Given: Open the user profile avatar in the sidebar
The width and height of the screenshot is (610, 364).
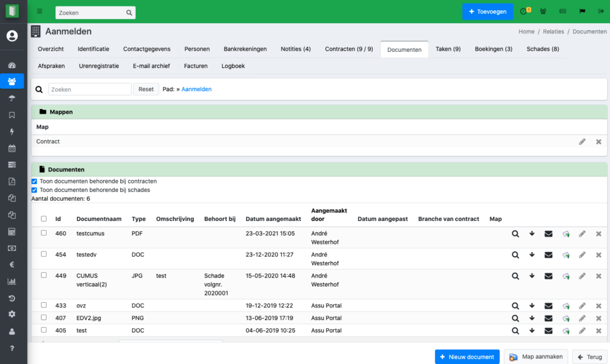Looking at the screenshot, I should [12, 36].
